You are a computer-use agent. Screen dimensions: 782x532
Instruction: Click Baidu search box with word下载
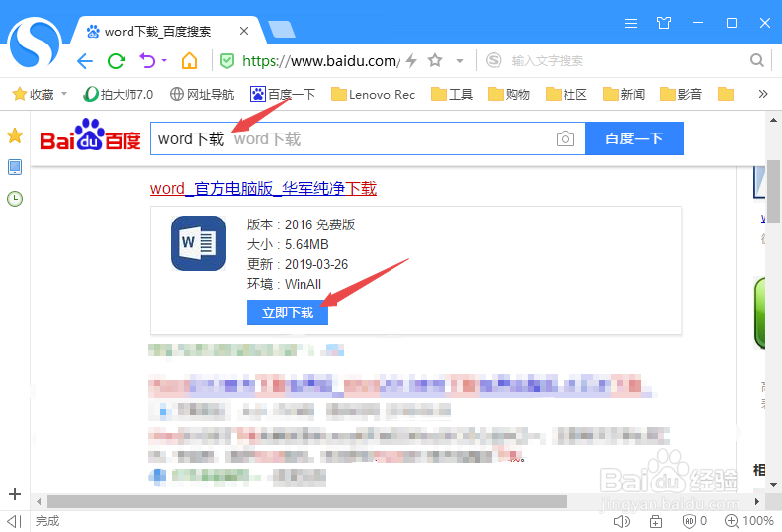tap(368, 138)
